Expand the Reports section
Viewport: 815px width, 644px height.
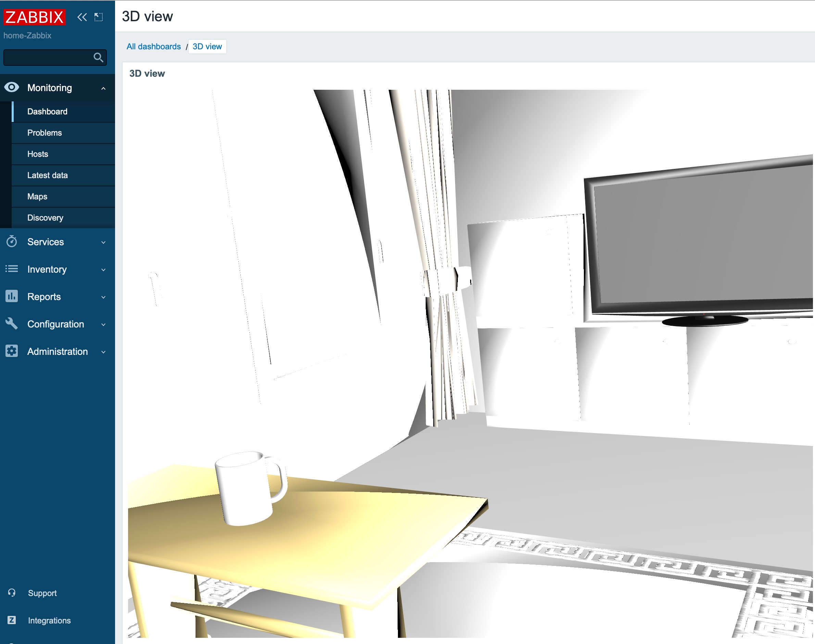103,296
